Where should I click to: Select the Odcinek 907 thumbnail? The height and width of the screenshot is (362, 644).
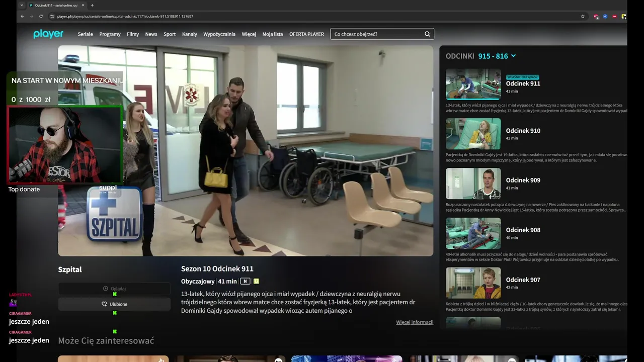click(473, 283)
